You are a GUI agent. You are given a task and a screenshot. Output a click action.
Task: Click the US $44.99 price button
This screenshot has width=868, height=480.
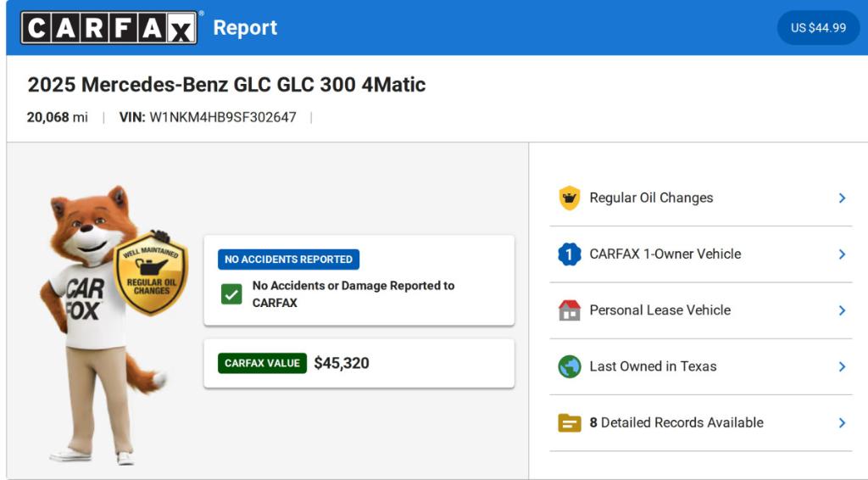[x=818, y=28]
